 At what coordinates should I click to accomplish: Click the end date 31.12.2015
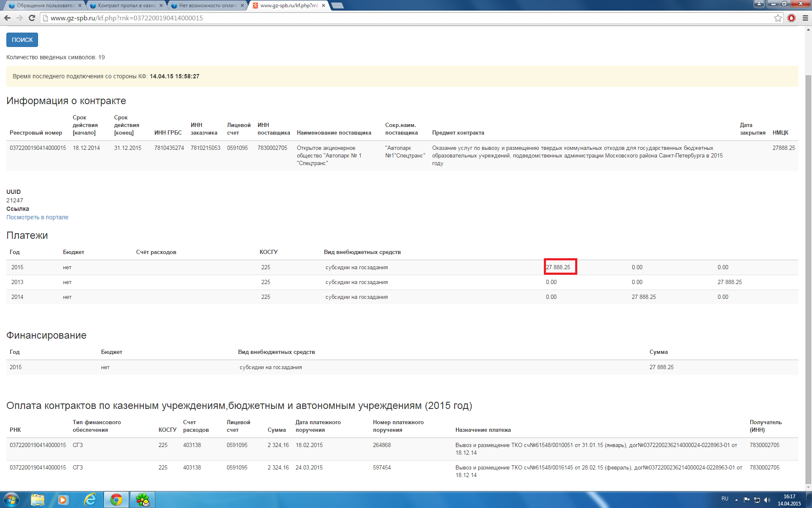pyautogui.click(x=128, y=148)
